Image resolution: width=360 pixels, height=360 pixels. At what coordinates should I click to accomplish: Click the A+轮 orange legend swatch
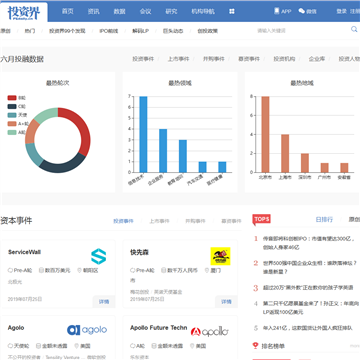pyautogui.click(x=12, y=124)
